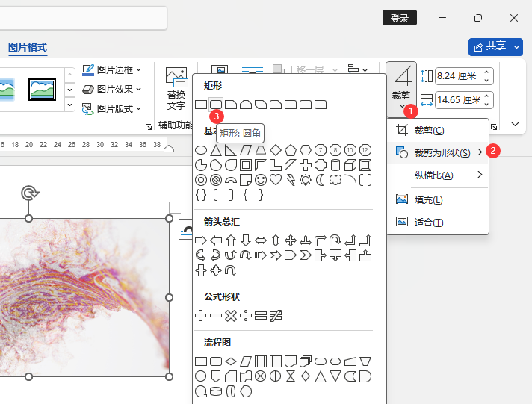
Task: Choose the right triangle basic shape
Action: click(x=231, y=150)
